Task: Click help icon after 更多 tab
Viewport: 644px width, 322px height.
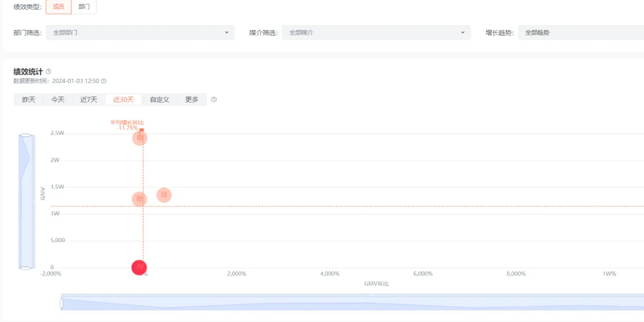Action: click(x=214, y=100)
